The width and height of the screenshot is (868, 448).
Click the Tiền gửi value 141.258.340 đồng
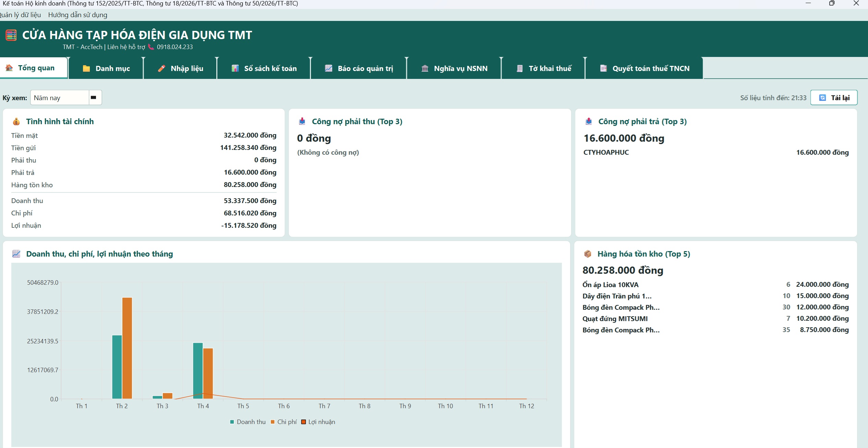coord(248,148)
